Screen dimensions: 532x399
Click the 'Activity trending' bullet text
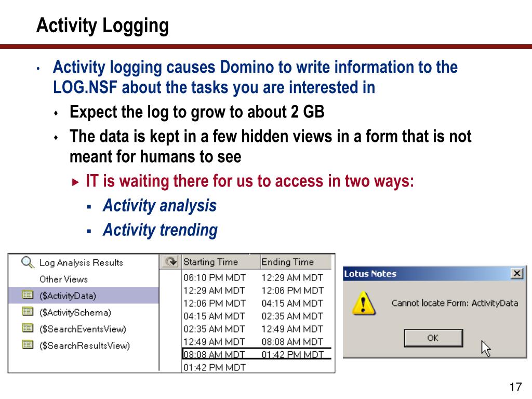click(x=160, y=230)
